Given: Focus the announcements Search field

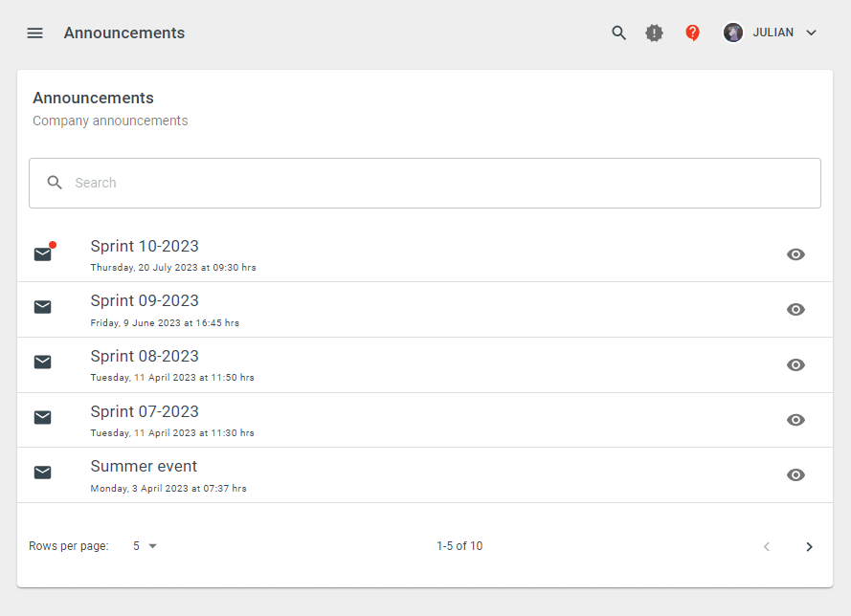Looking at the screenshot, I should click(x=425, y=184).
